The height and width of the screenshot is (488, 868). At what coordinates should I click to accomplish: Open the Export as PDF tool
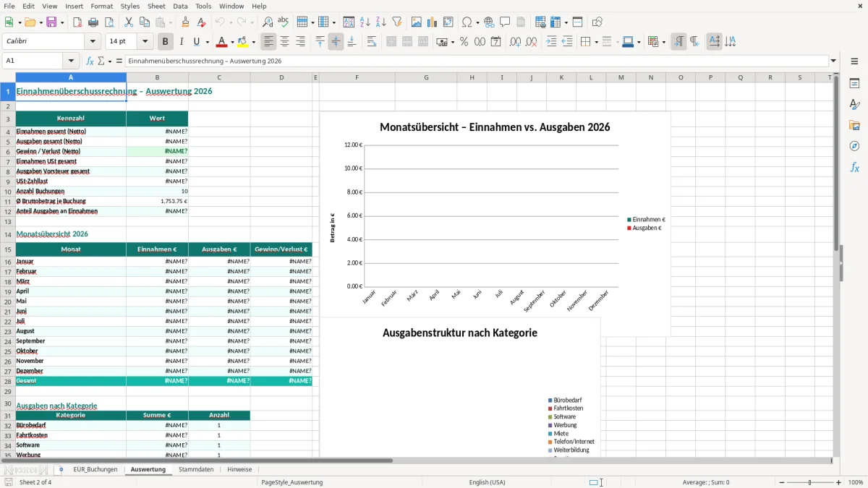click(77, 22)
